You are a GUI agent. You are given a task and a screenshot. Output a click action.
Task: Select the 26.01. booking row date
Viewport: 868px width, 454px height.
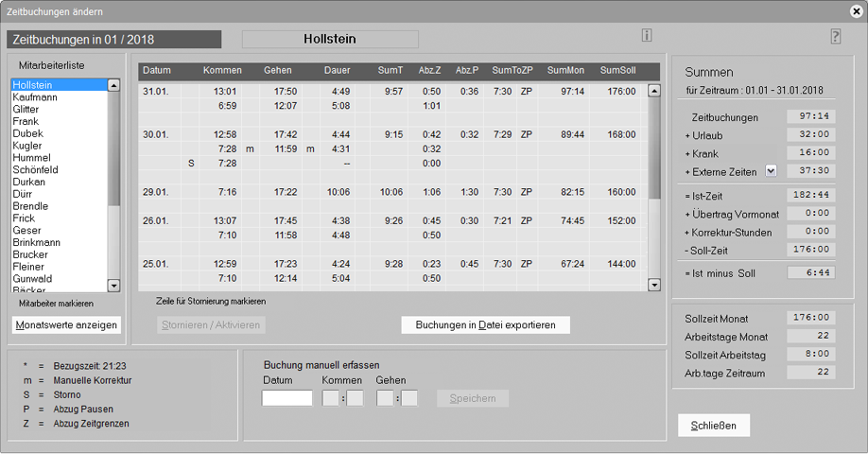click(x=156, y=221)
